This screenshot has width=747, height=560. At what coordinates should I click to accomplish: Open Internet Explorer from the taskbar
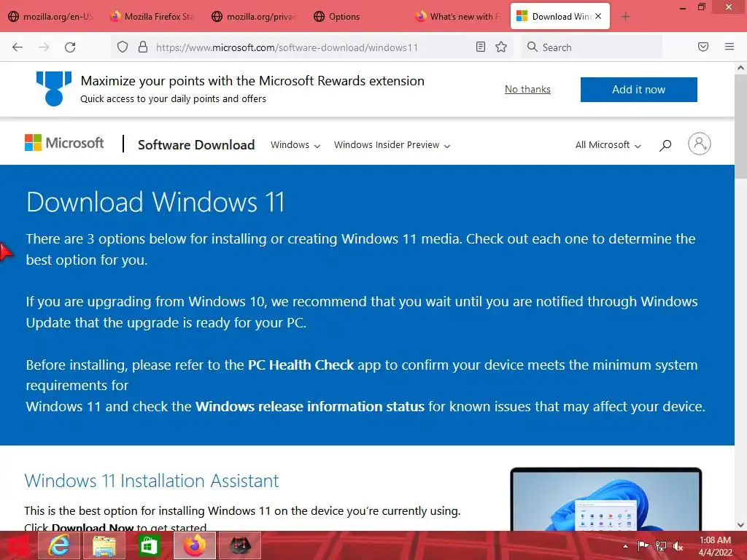pyautogui.click(x=60, y=545)
